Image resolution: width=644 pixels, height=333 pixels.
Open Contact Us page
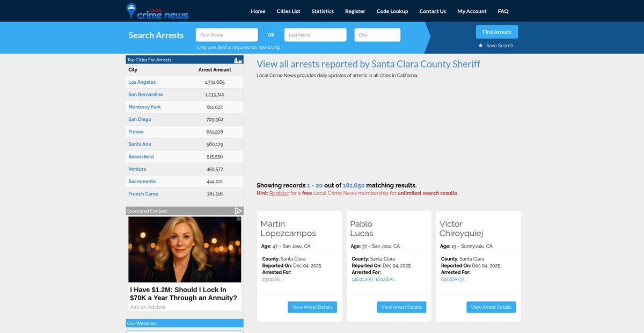click(x=433, y=11)
